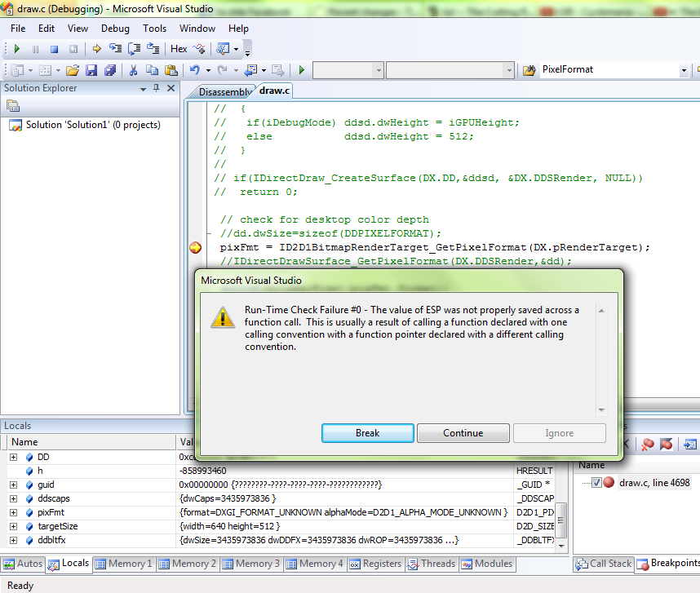Open the New Project dropdown arrow
This screenshot has width=700, height=593.
coord(30,70)
